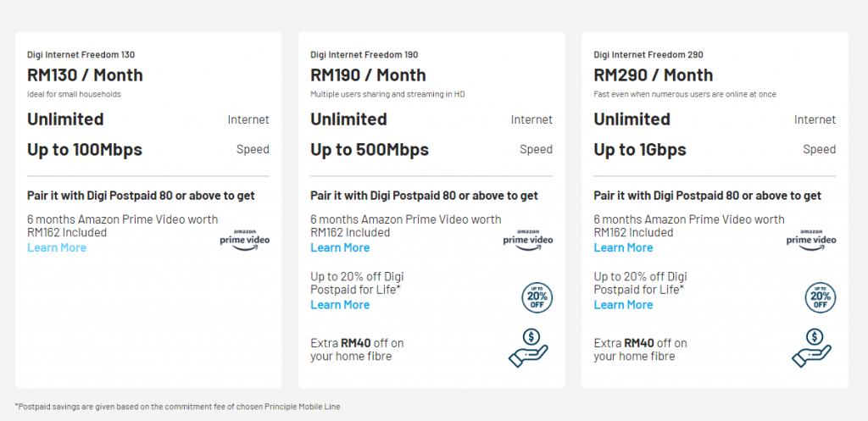
Task: Click the 20% off badge in Freedom 190 card
Action: click(536, 296)
